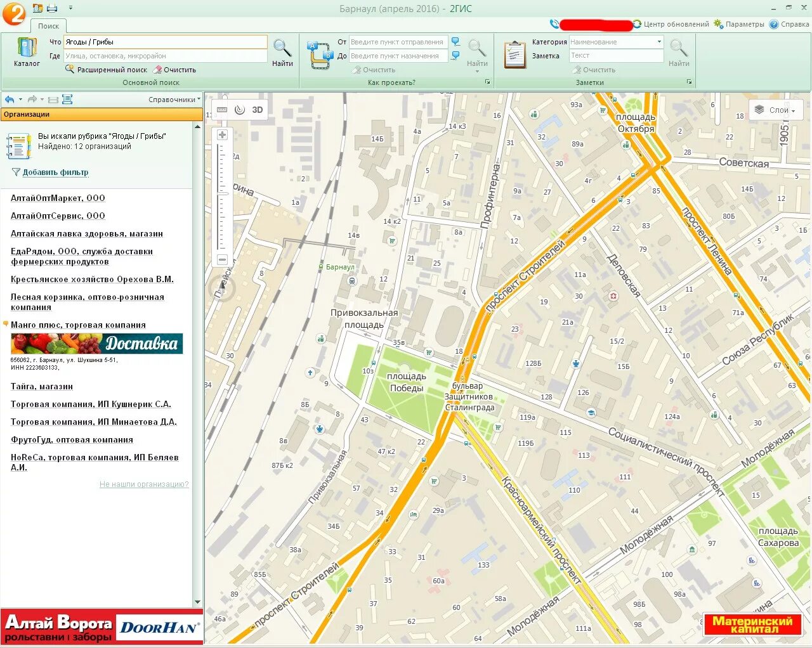
Task: Click the collapse list view icon
Action: tap(53, 100)
